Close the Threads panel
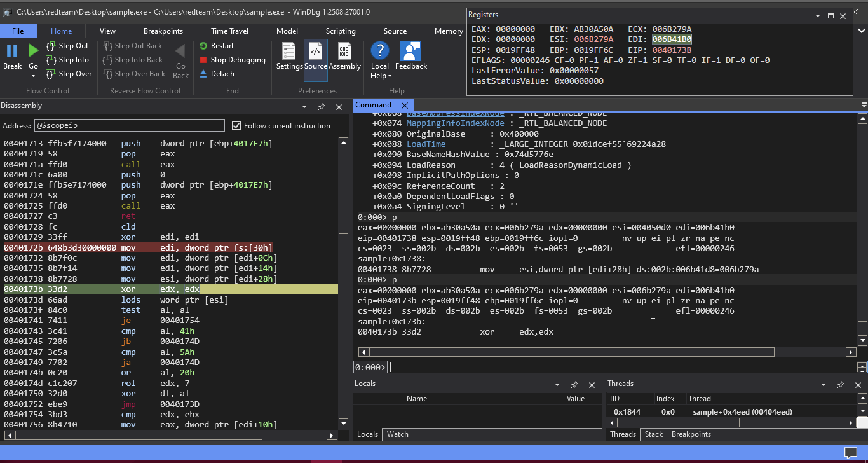 pyautogui.click(x=858, y=385)
